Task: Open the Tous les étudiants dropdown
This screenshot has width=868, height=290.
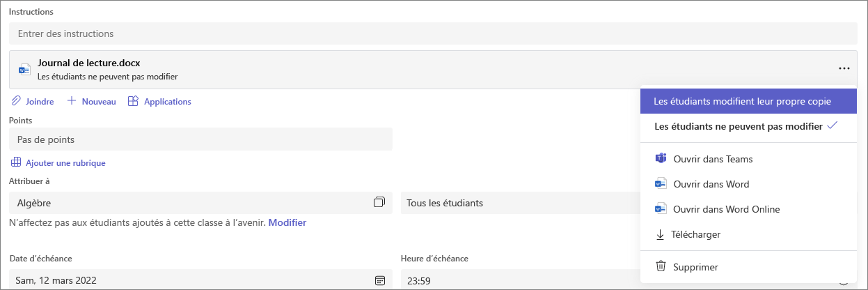Action: pos(521,203)
